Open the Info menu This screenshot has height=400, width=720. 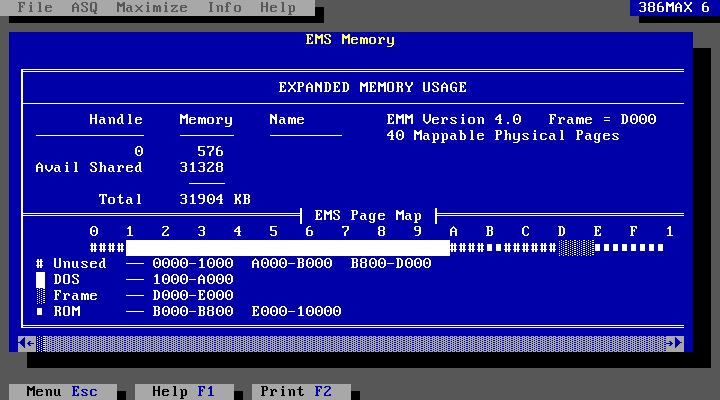tap(224, 7)
